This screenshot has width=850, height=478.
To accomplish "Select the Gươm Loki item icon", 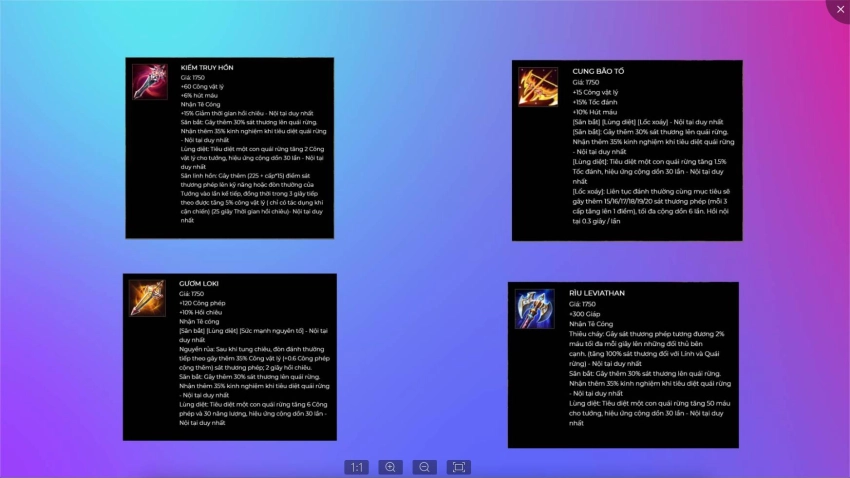I will coord(147,298).
